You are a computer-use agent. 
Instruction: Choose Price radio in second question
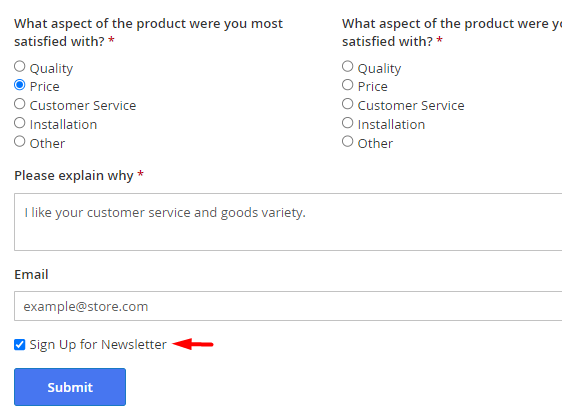tap(347, 85)
